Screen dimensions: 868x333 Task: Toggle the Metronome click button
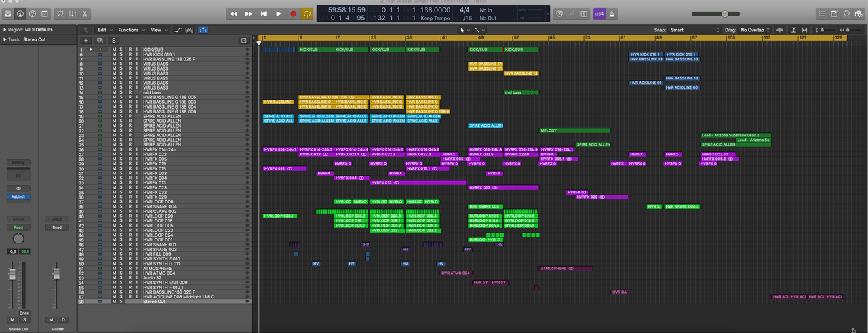click(x=612, y=14)
